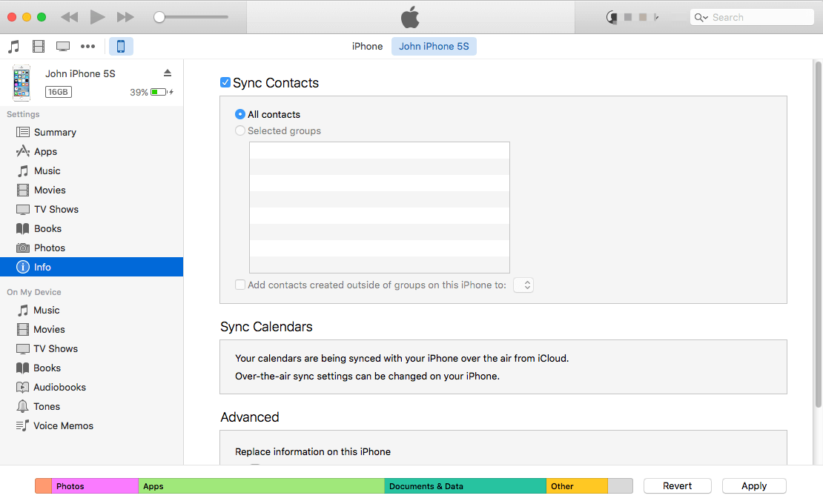Click the orange audio storage segment
Viewport: 823px width, 504px height.
coord(43,486)
